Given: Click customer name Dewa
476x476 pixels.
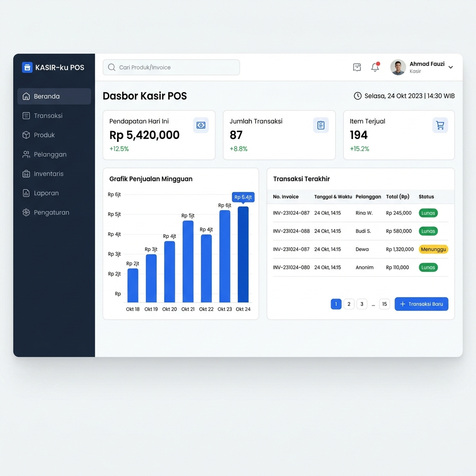Looking at the screenshot, I should click(x=362, y=249).
